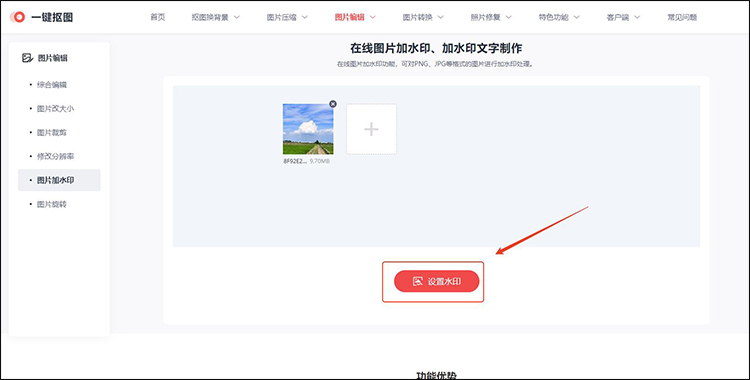This screenshot has height=380, width=750.
Task: Remove the uploaded image with its X icon
Action: pyautogui.click(x=333, y=104)
